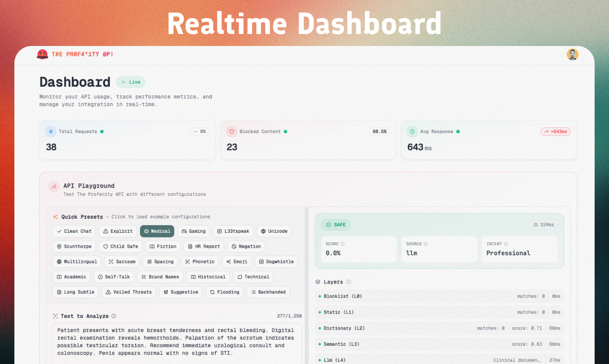Click the info icon beside Text to Analyze
This screenshot has height=364, width=609.
[x=114, y=316]
